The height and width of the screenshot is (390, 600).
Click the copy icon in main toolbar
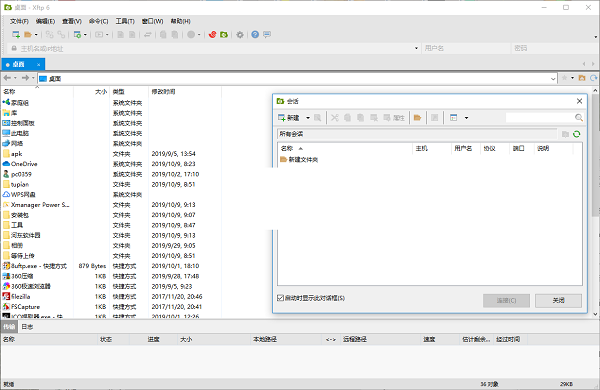(x=163, y=34)
